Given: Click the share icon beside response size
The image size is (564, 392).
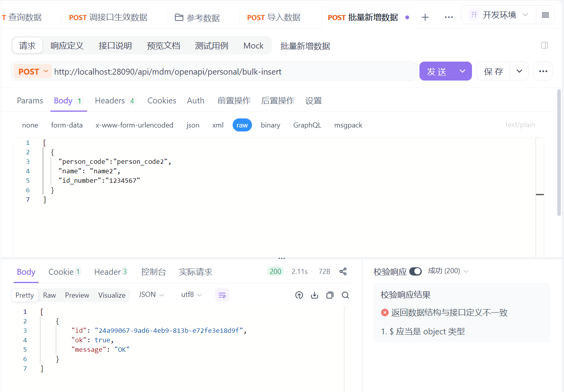Looking at the screenshot, I should coord(343,272).
